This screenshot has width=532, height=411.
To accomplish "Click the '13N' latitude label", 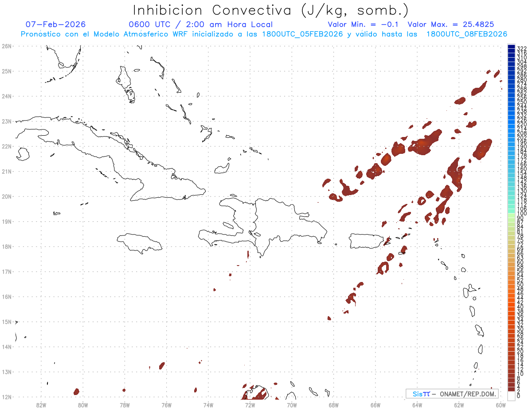I will 7,372.
